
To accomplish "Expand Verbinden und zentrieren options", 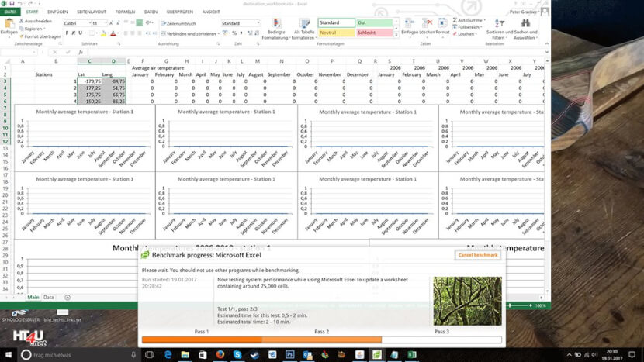I will [x=218, y=33].
